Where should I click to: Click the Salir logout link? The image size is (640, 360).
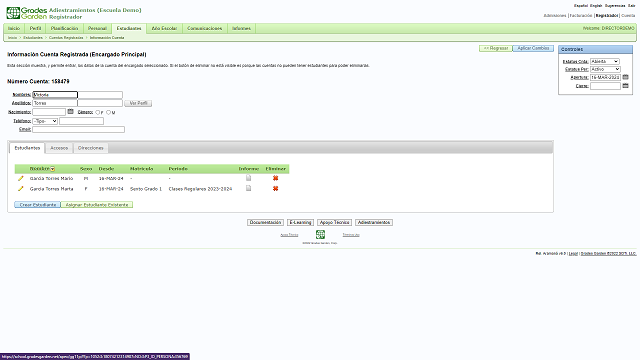pos(631,6)
